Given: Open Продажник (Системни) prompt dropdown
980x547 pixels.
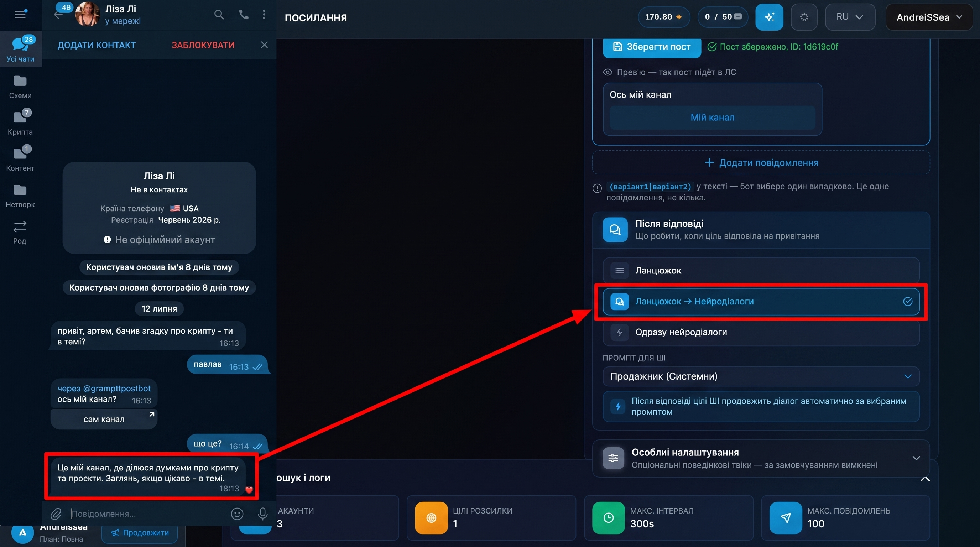Looking at the screenshot, I should 761,376.
